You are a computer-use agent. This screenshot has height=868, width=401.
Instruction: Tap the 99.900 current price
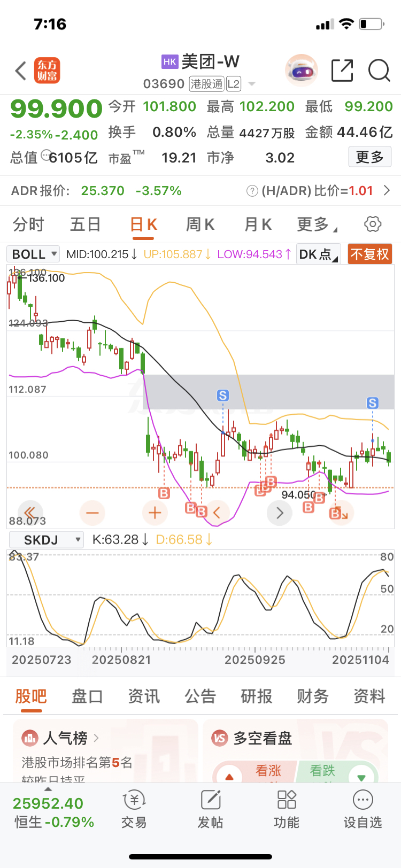(56, 109)
